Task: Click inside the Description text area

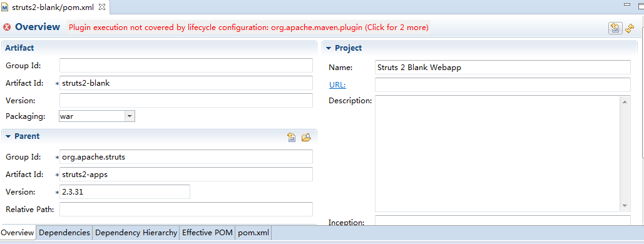Action: click(498, 154)
